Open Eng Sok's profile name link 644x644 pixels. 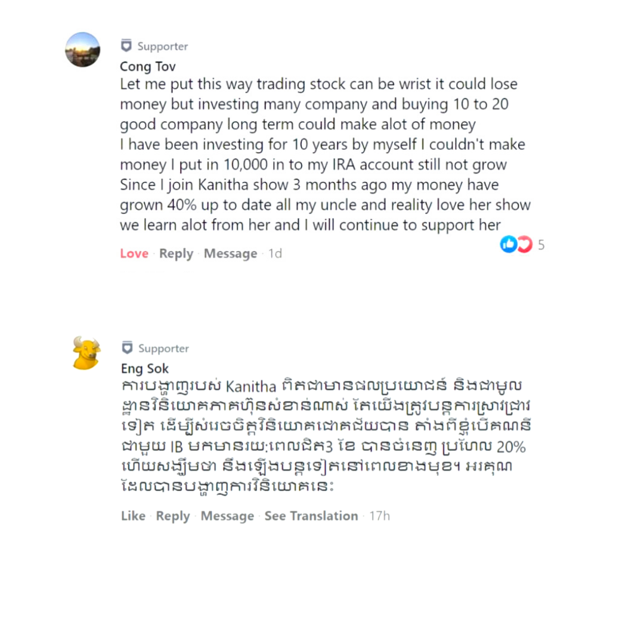(x=144, y=369)
